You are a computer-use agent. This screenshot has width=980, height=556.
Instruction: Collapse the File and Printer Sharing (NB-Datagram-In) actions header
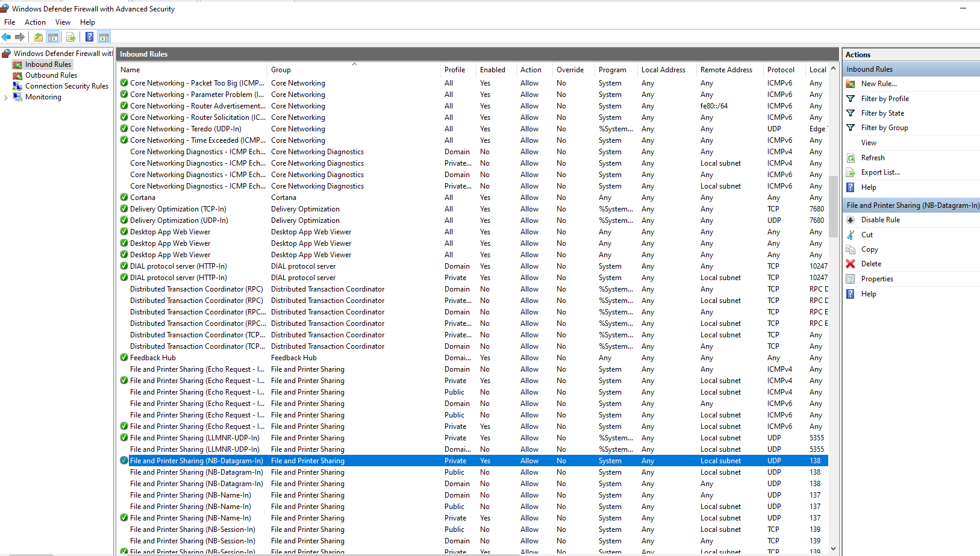pyautogui.click(x=911, y=205)
